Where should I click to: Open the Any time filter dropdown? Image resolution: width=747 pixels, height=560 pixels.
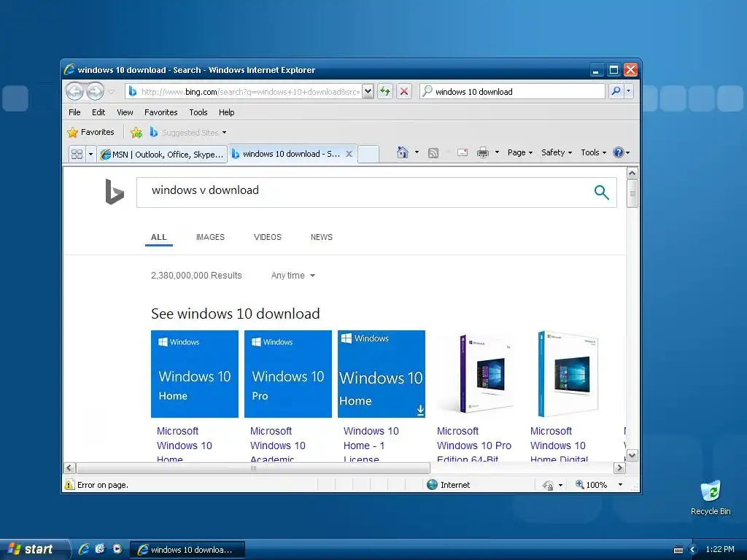coord(293,275)
